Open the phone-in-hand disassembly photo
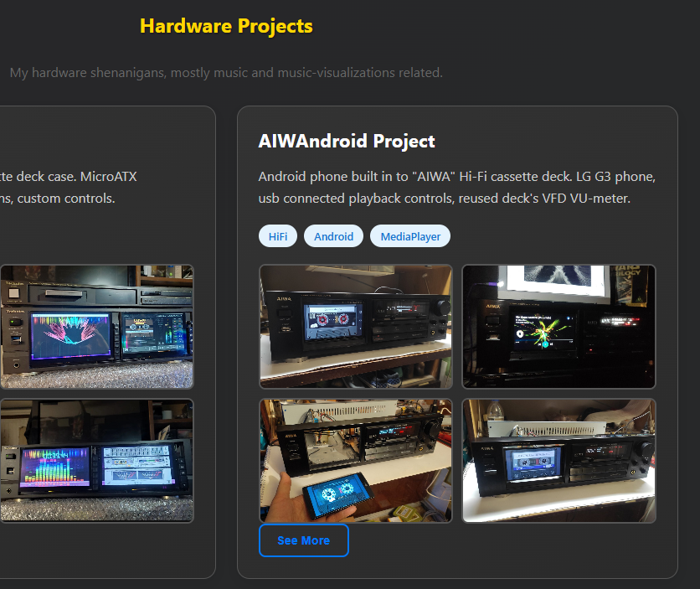Image resolution: width=700 pixels, height=589 pixels. pyautogui.click(x=355, y=460)
